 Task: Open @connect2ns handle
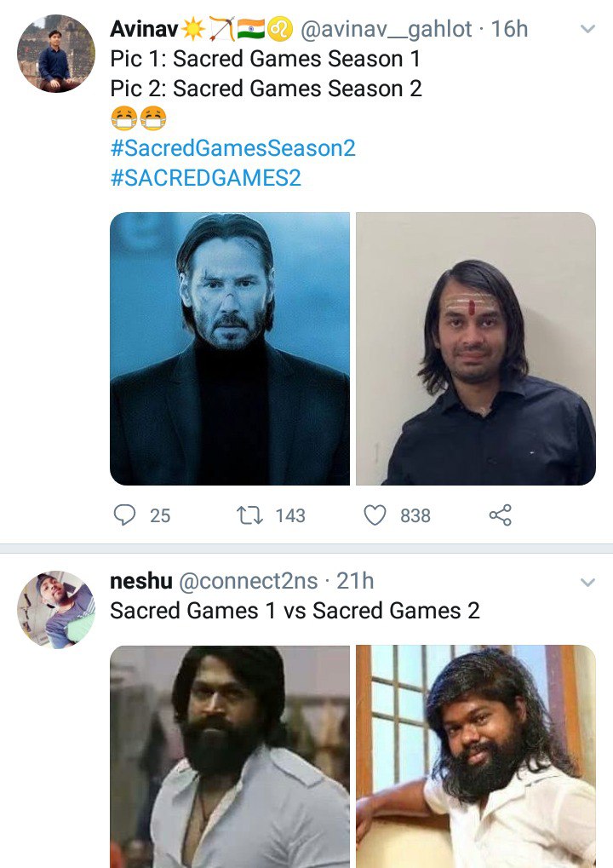click(x=249, y=581)
